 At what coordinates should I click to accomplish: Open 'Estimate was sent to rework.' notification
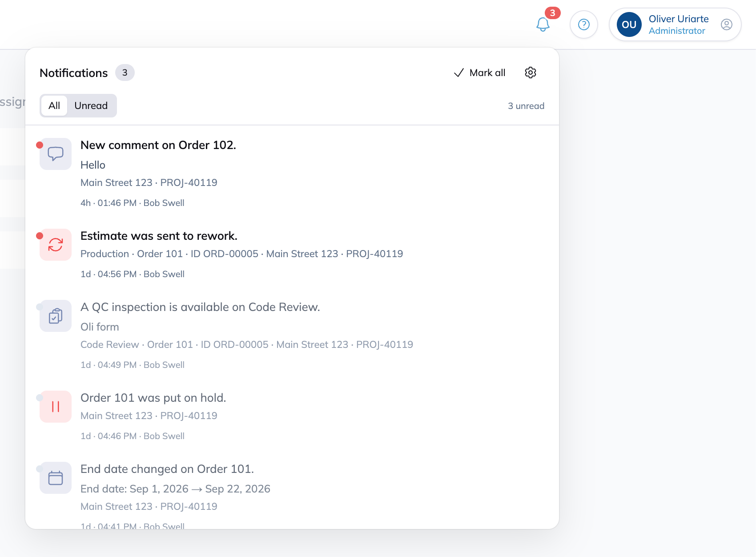pyautogui.click(x=159, y=236)
